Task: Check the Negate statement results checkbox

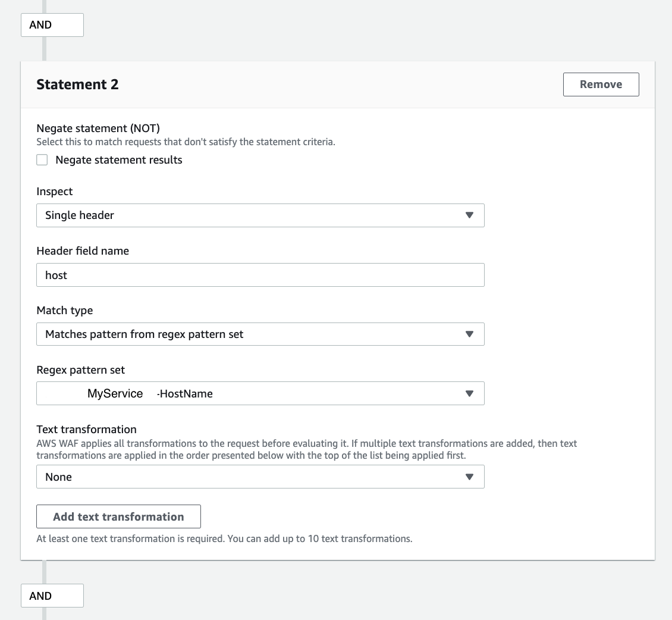Action: pos(42,160)
